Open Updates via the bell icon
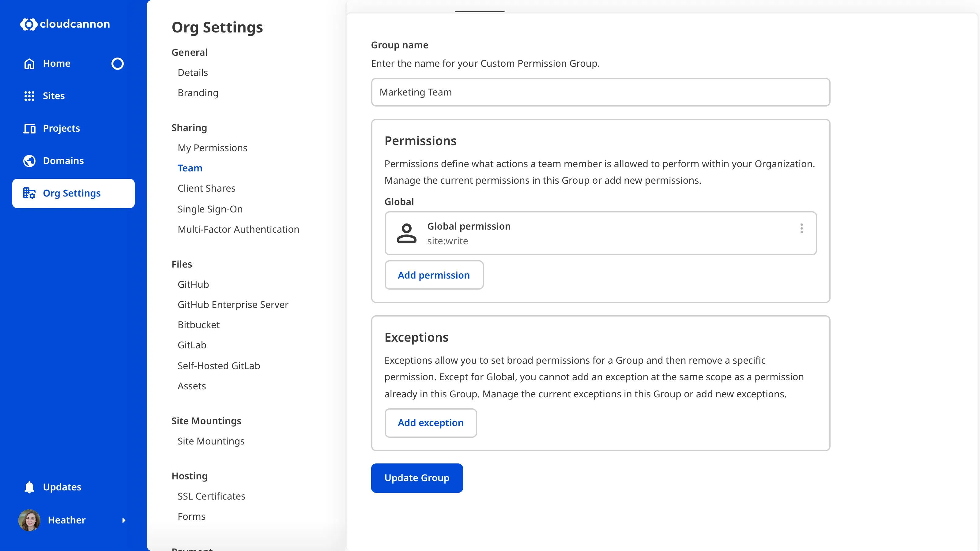Screen dimensions: 980x551 click(x=29, y=487)
